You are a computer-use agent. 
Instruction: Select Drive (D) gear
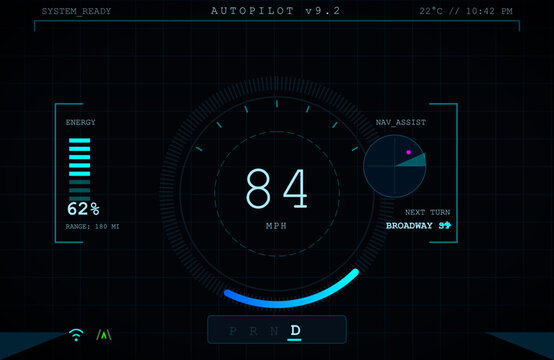pyautogui.click(x=295, y=331)
